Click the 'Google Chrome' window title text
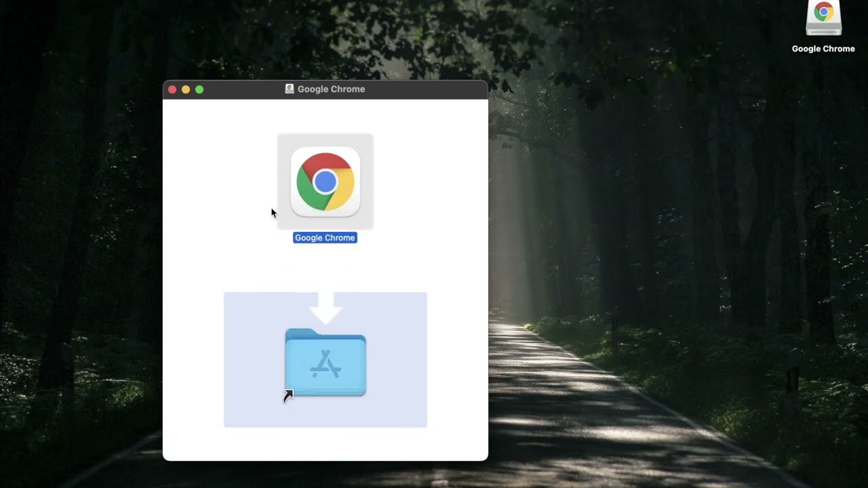This screenshot has height=488, width=868. [x=331, y=89]
